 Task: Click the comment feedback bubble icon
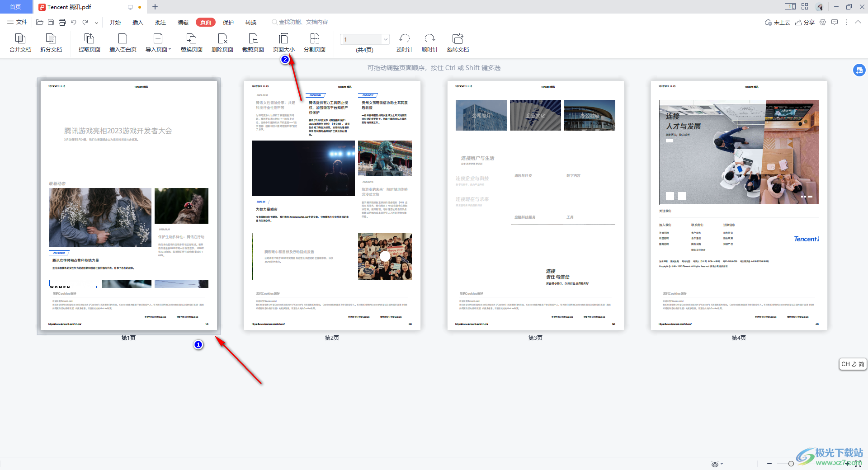click(x=835, y=22)
